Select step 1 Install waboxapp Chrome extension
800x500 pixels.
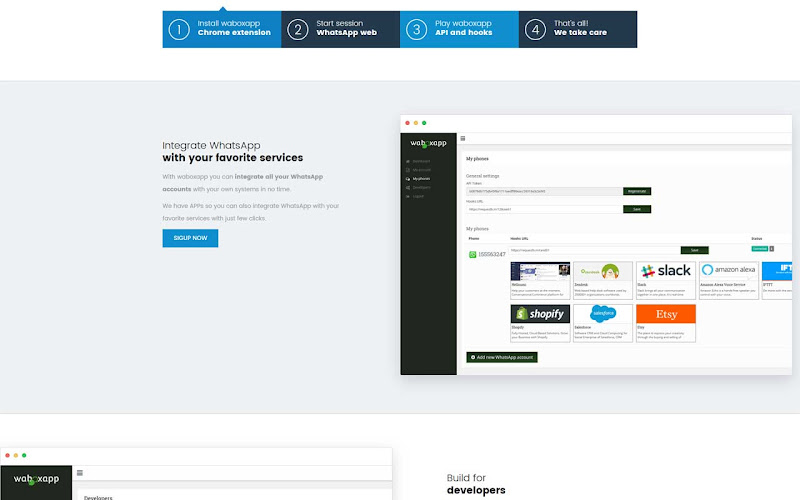[221, 30]
